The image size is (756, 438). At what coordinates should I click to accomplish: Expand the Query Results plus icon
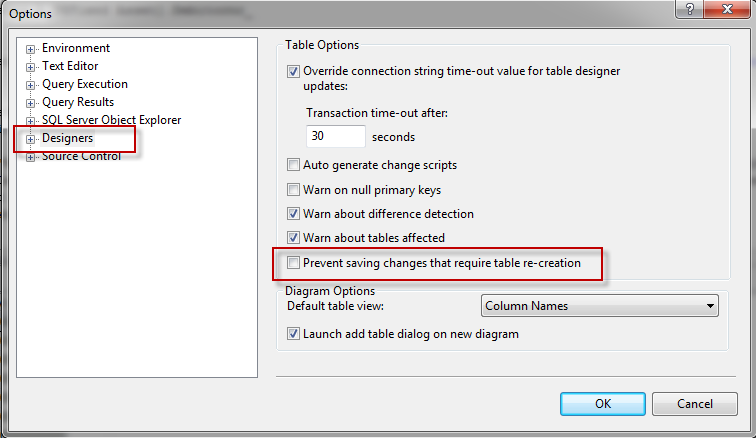coord(30,103)
